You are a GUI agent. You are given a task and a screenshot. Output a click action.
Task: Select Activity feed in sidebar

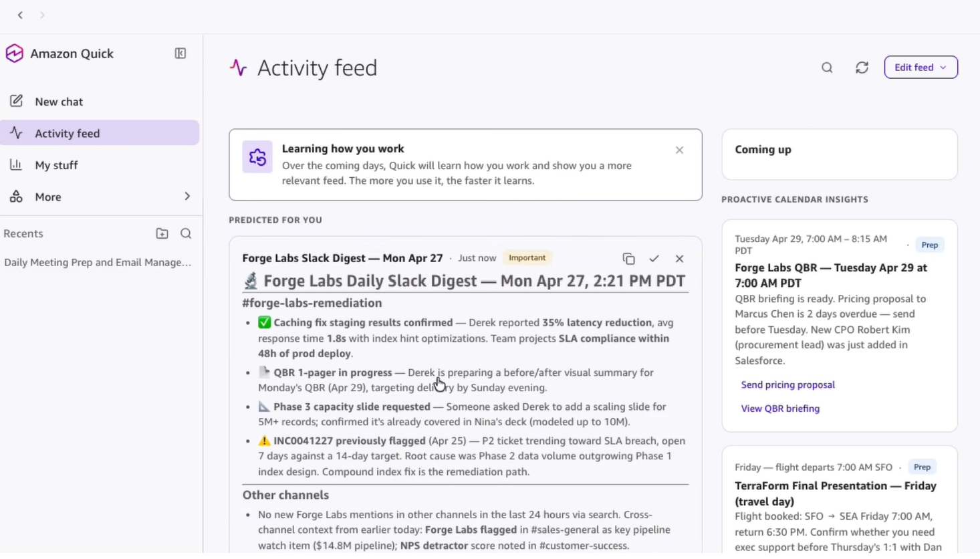point(67,133)
